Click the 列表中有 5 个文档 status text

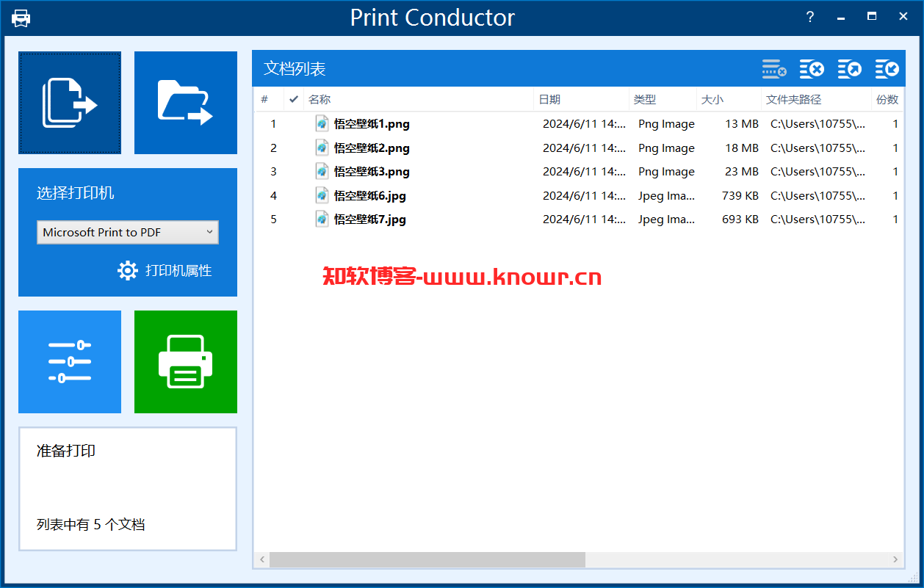click(91, 525)
